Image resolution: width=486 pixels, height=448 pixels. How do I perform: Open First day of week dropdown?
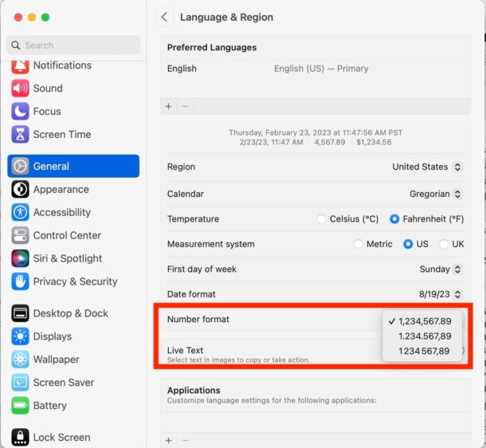pyautogui.click(x=440, y=270)
